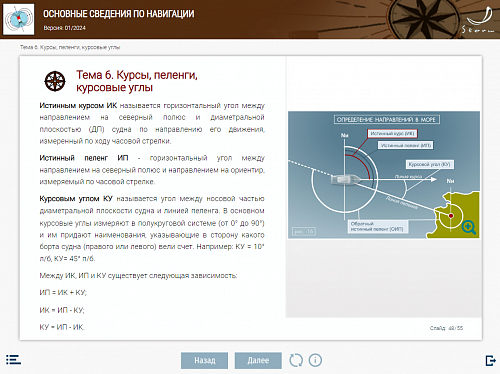Click the Курсовой угол (КУ) label
Viewport: 500px width, 374px height.
point(429,164)
